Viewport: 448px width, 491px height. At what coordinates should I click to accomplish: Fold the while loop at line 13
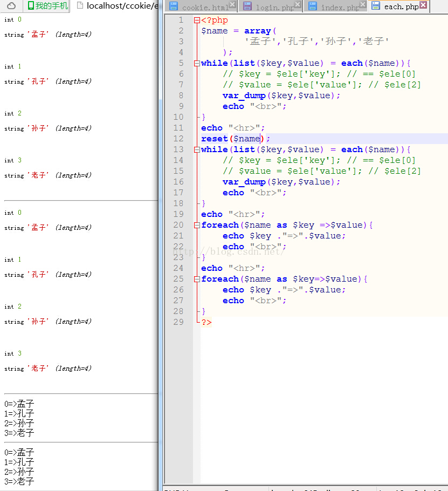[x=197, y=149]
